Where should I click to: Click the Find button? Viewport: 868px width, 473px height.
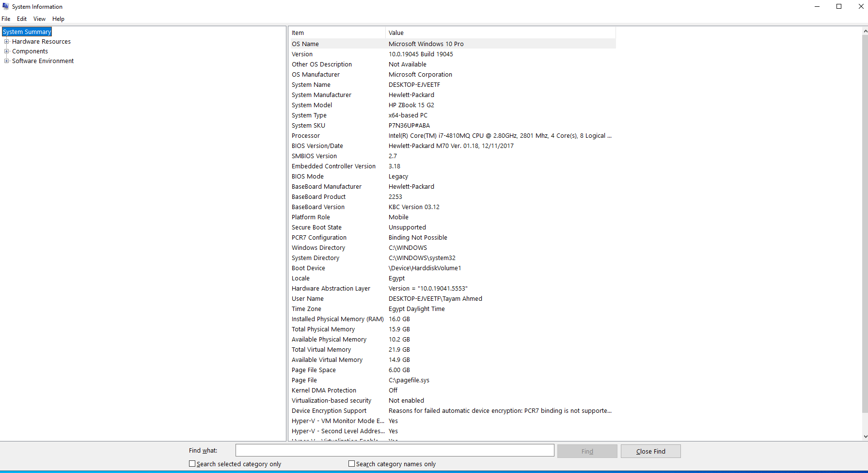tap(587, 451)
